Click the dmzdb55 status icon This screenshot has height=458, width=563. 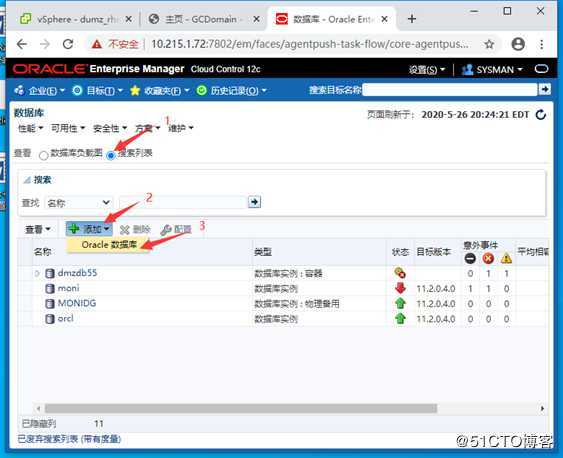pos(400,273)
